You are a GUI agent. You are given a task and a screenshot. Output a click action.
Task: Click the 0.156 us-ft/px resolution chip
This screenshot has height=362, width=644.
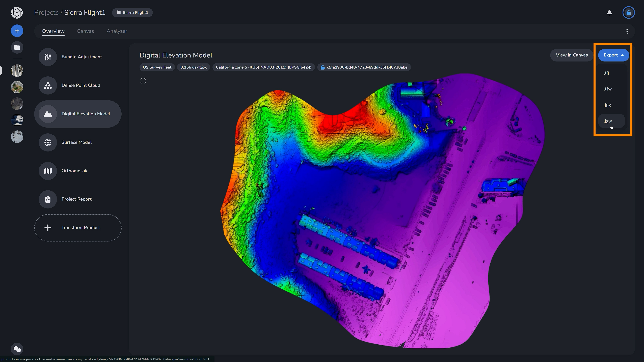point(194,67)
